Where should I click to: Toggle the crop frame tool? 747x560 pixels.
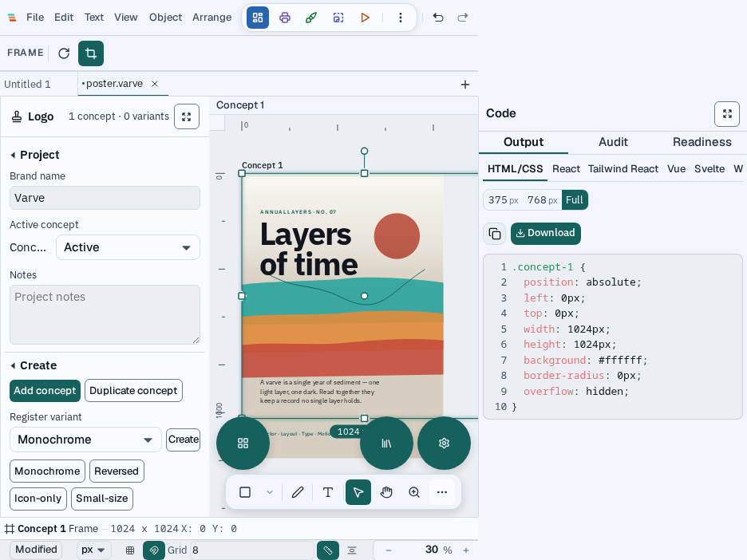(x=90, y=53)
